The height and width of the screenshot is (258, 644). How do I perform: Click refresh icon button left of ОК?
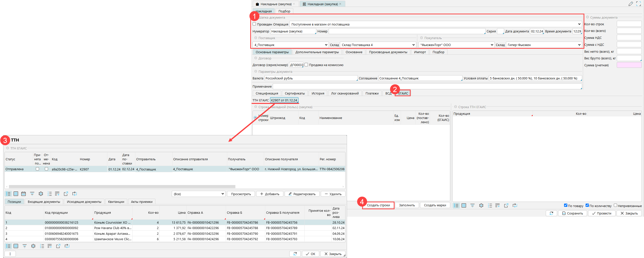[295, 254]
